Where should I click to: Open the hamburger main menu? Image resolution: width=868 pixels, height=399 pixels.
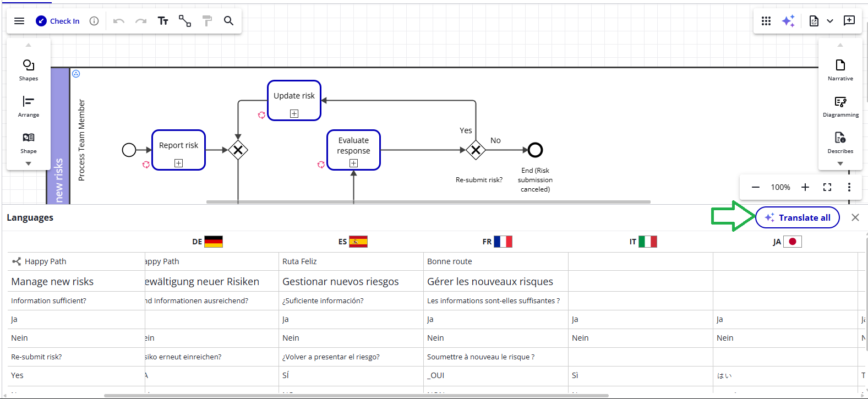(x=19, y=21)
